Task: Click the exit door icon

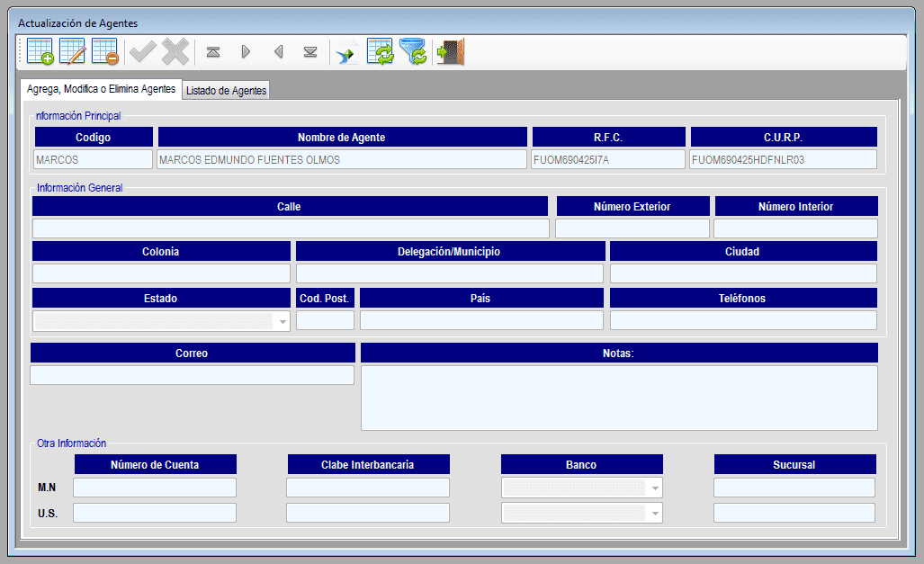Action: 451,52
